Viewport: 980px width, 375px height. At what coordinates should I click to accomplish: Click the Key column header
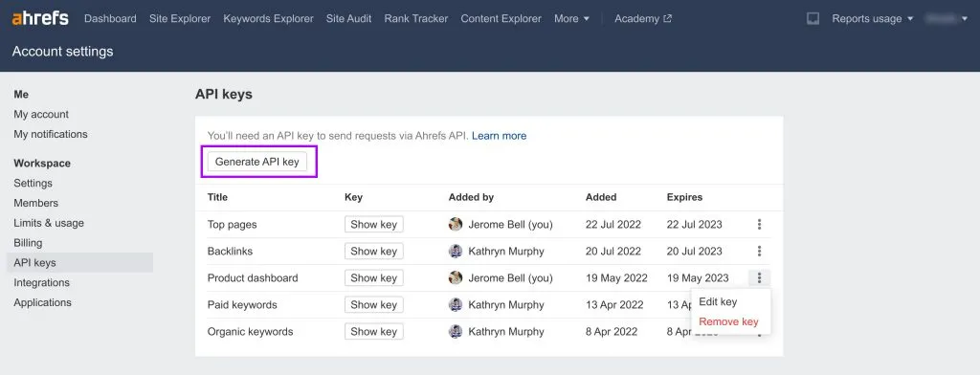pos(353,197)
